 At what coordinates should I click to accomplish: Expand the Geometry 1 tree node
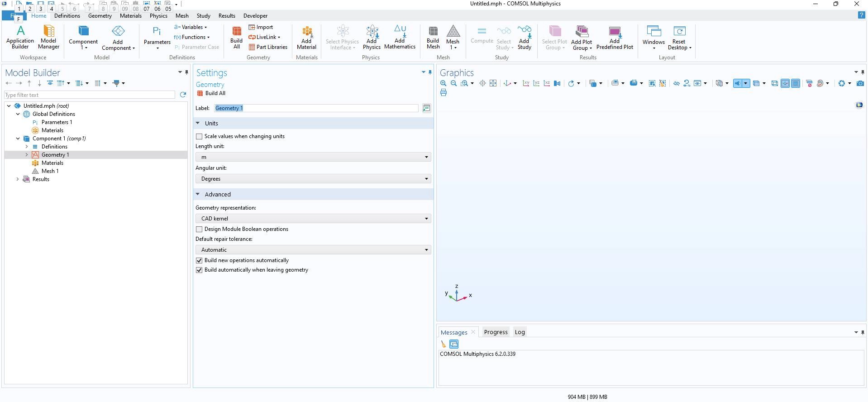(27, 155)
